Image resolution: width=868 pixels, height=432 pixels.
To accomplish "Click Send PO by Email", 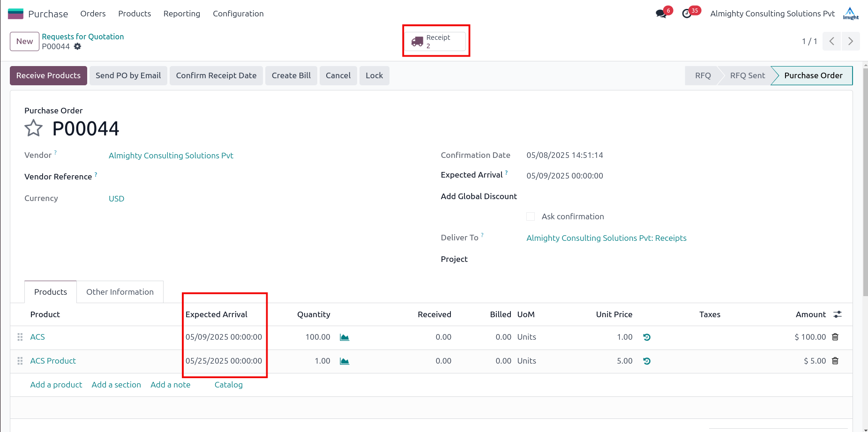I will coord(128,75).
